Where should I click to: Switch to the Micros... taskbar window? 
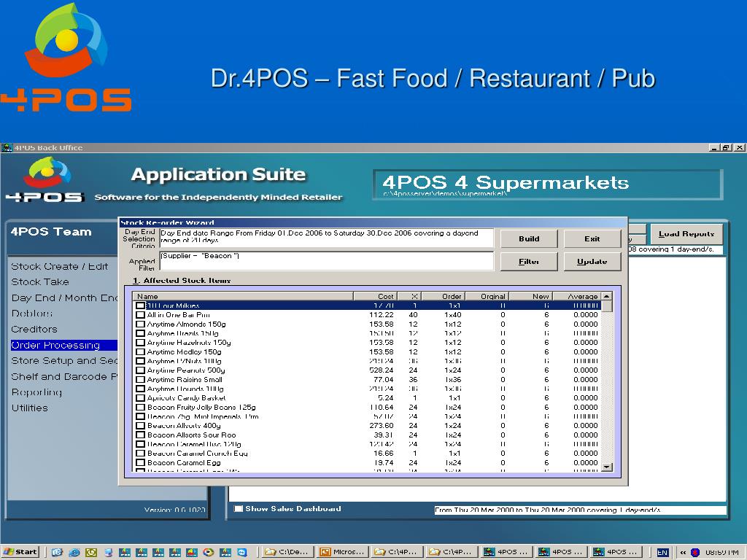(x=341, y=552)
